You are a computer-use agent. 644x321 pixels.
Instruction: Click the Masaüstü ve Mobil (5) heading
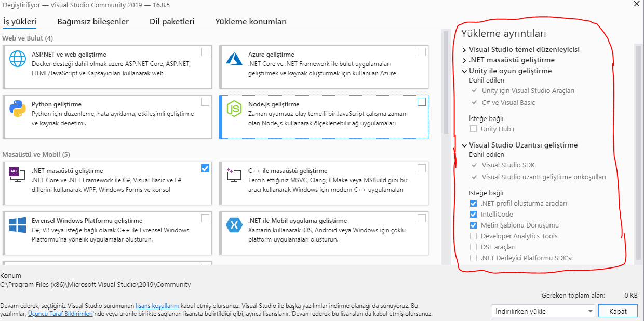pyautogui.click(x=36, y=155)
